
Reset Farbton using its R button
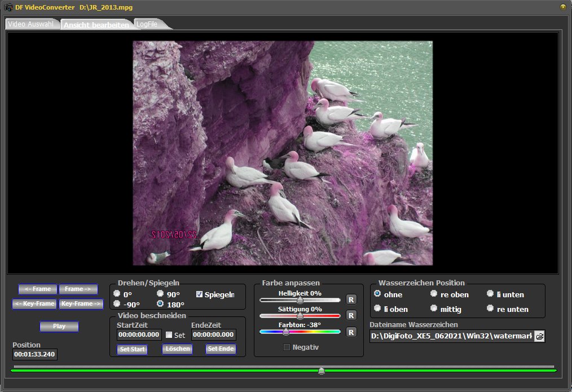pyautogui.click(x=351, y=332)
